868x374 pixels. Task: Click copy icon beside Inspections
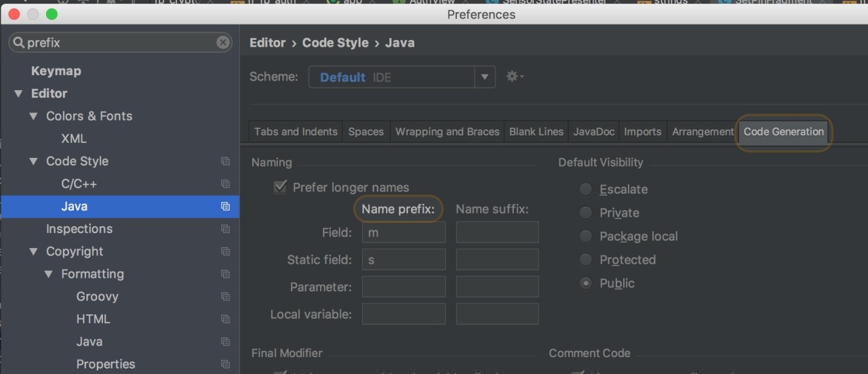[225, 229]
